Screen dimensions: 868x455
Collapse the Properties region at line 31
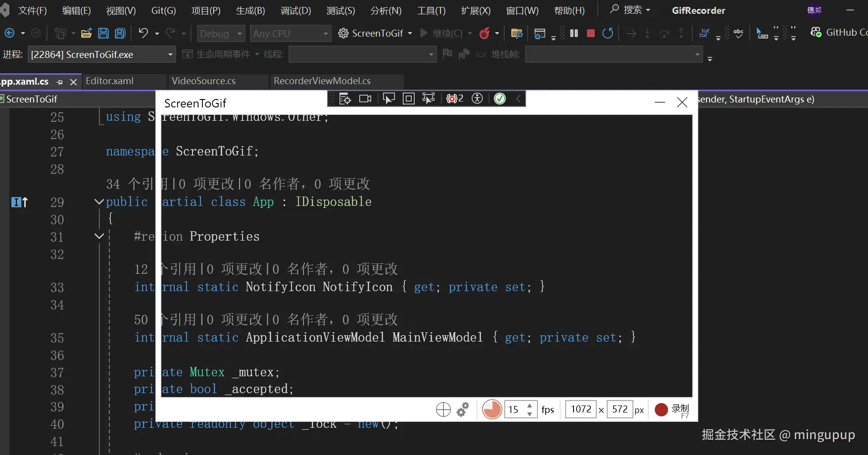tap(99, 236)
